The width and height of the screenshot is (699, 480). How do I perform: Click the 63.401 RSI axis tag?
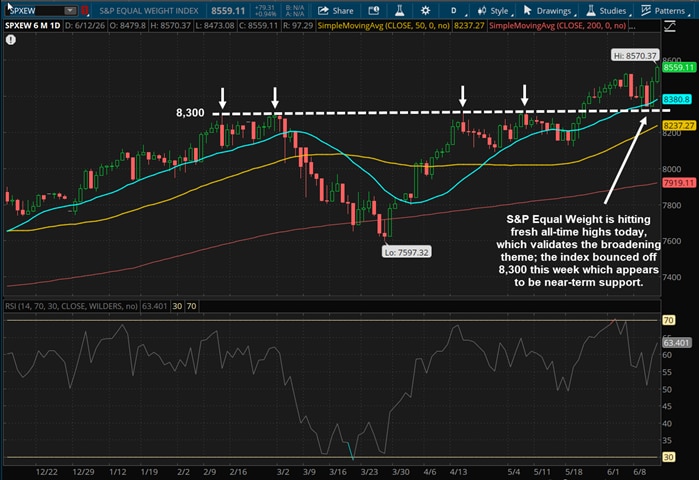pyautogui.click(x=676, y=343)
